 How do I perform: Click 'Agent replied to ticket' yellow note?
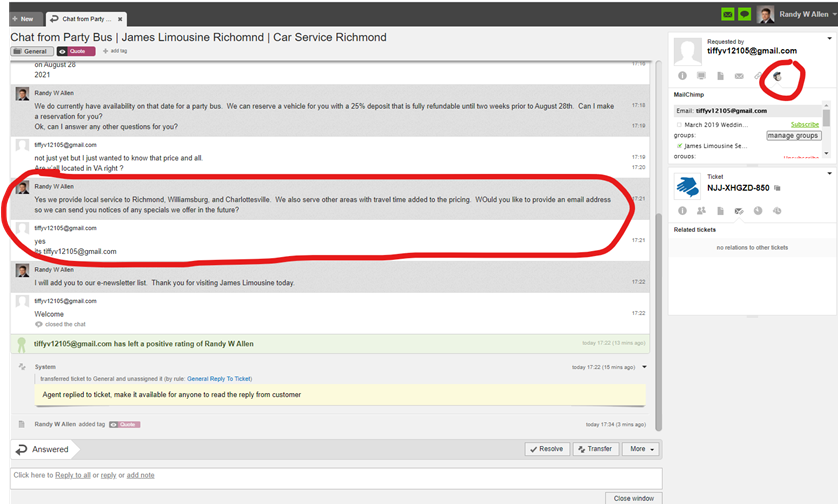tap(340, 394)
